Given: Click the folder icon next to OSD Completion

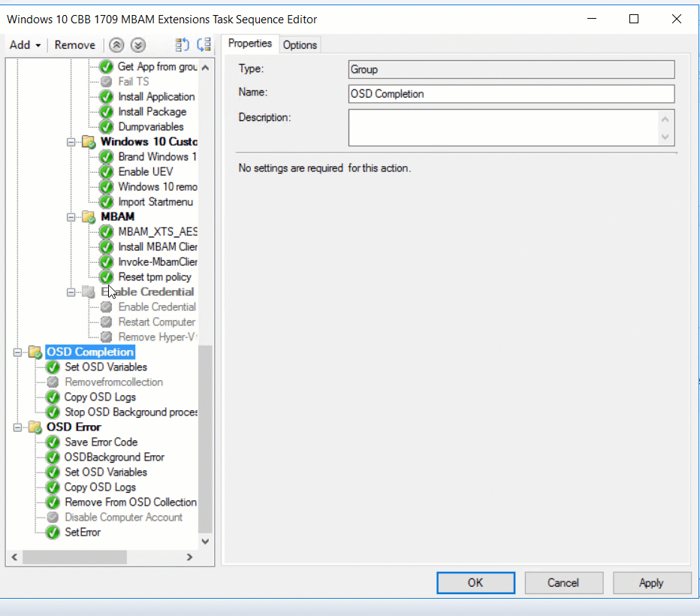Looking at the screenshot, I should [x=35, y=352].
